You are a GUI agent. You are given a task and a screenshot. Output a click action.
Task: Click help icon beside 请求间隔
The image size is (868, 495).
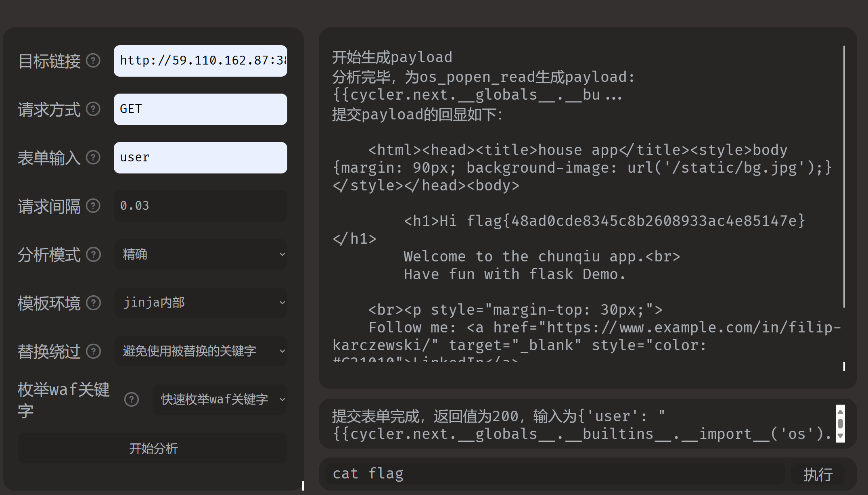coord(93,206)
